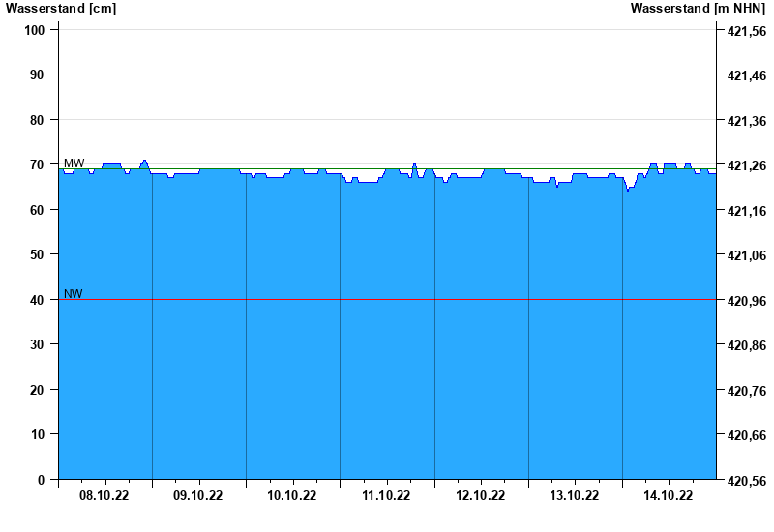This screenshot has width=774, height=532.
Task: Click the 10.10.22 date label
Action: pos(292,496)
